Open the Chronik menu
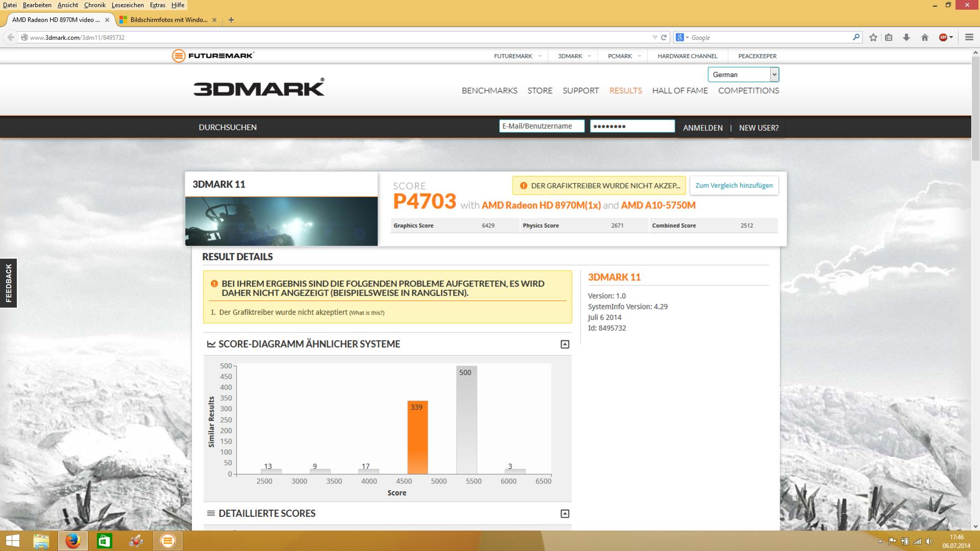The image size is (980, 551). coord(94,5)
